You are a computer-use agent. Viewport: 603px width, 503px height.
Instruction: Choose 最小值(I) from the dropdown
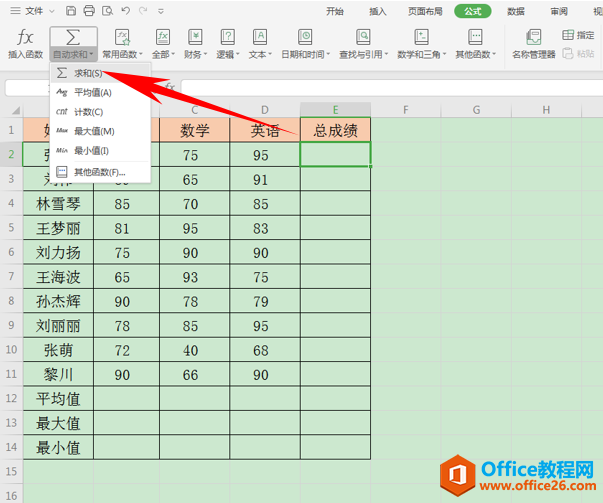point(100,151)
